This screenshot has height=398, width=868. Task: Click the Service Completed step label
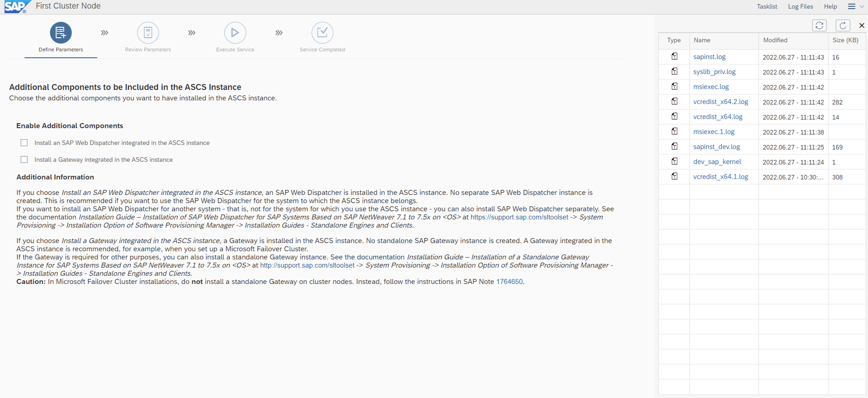pyautogui.click(x=322, y=50)
